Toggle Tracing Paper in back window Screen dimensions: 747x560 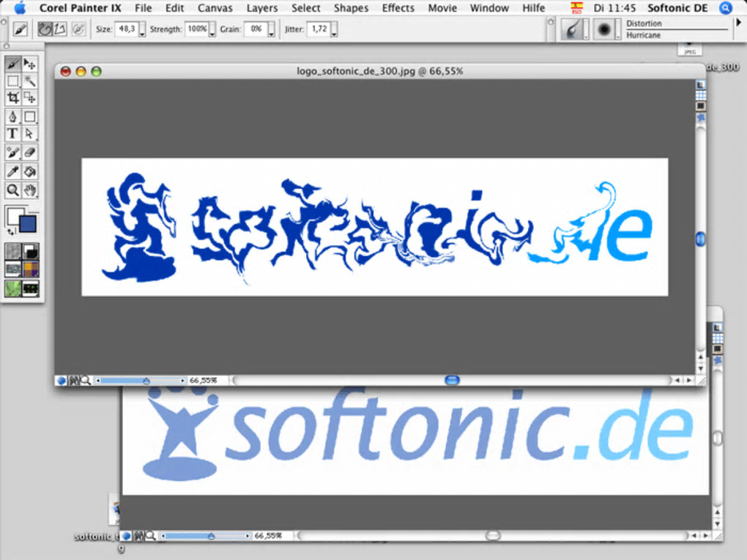pos(717,328)
